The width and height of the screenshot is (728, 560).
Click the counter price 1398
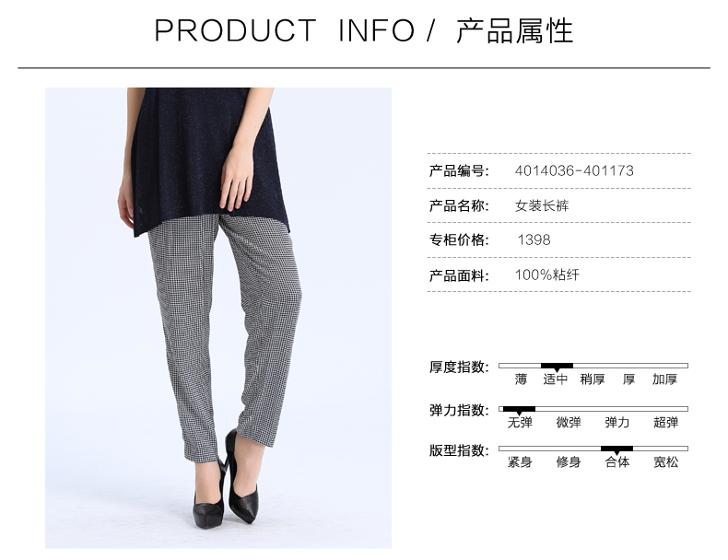534,239
